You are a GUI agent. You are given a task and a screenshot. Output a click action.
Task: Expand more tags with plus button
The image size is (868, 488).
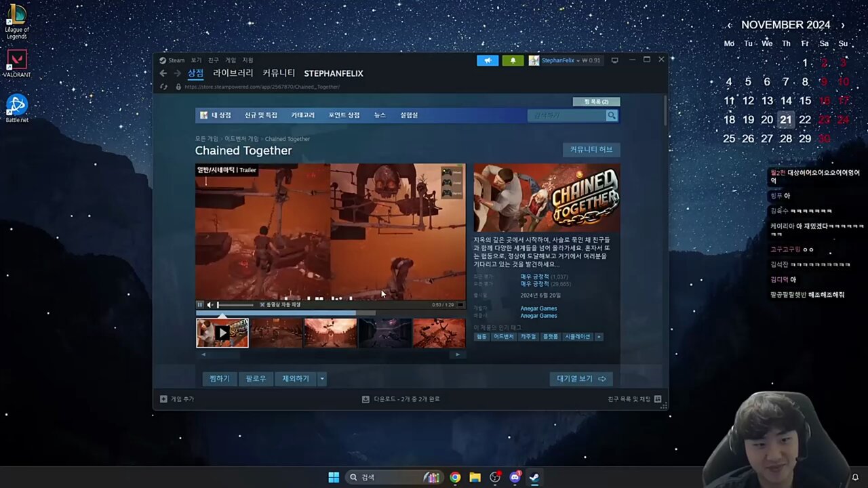click(x=599, y=337)
